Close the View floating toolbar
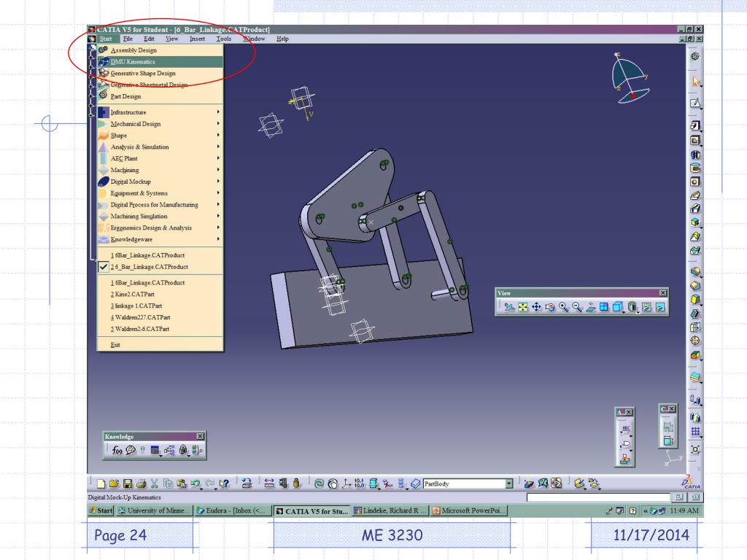 [662, 293]
